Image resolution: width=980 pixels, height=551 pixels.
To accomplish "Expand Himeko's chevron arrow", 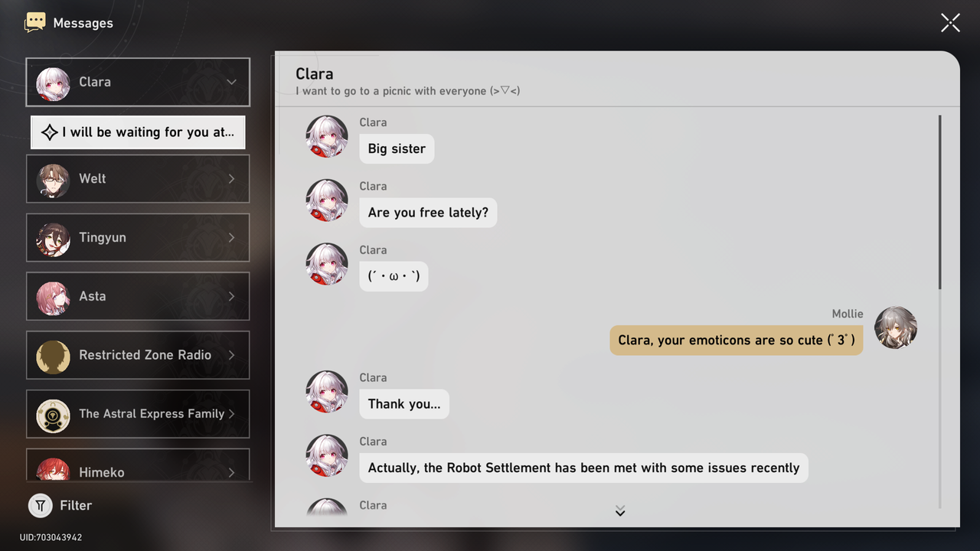I will tap(231, 473).
